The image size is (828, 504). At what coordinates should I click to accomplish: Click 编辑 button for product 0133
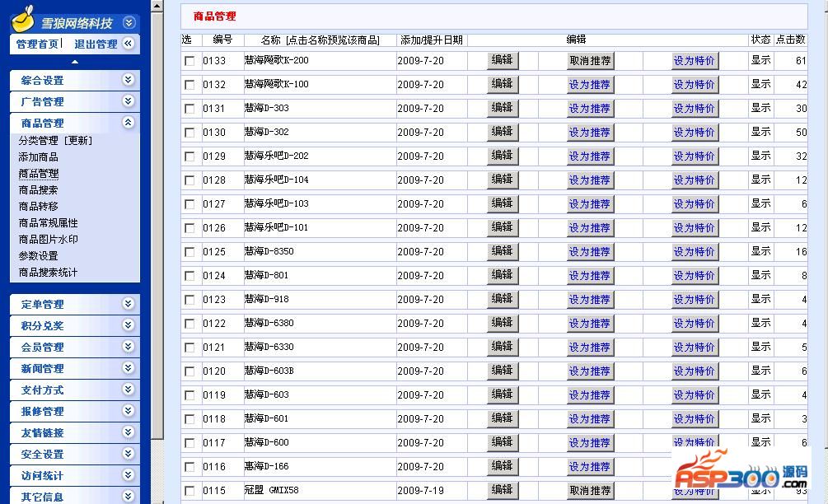pyautogui.click(x=503, y=60)
